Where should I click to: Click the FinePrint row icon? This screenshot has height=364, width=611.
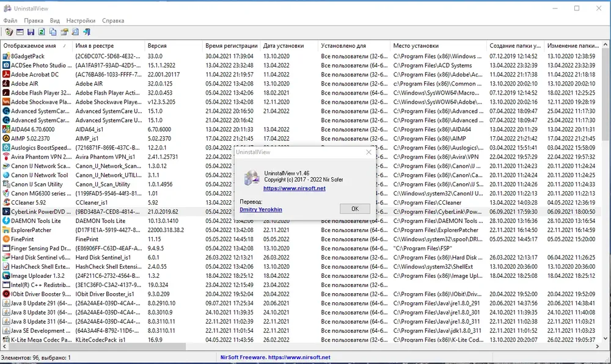click(x=6, y=239)
